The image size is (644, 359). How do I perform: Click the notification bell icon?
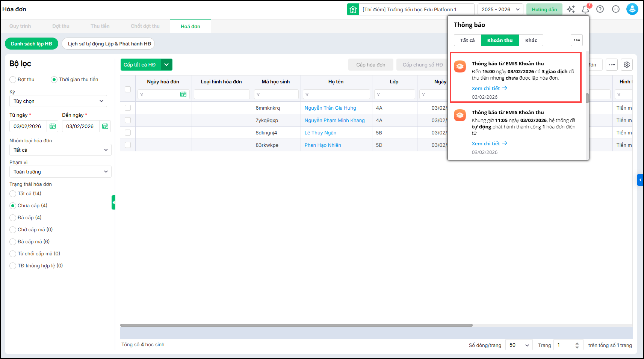point(585,9)
